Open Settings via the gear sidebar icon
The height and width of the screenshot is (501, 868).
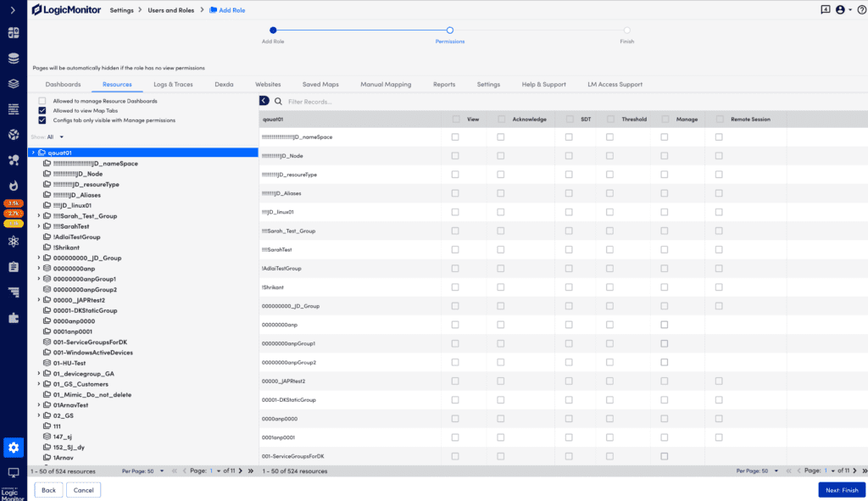14,448
